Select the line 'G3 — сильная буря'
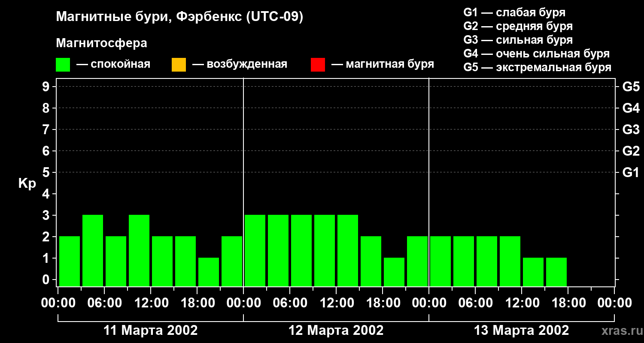The image size is (644, 343). coord(518,40)
